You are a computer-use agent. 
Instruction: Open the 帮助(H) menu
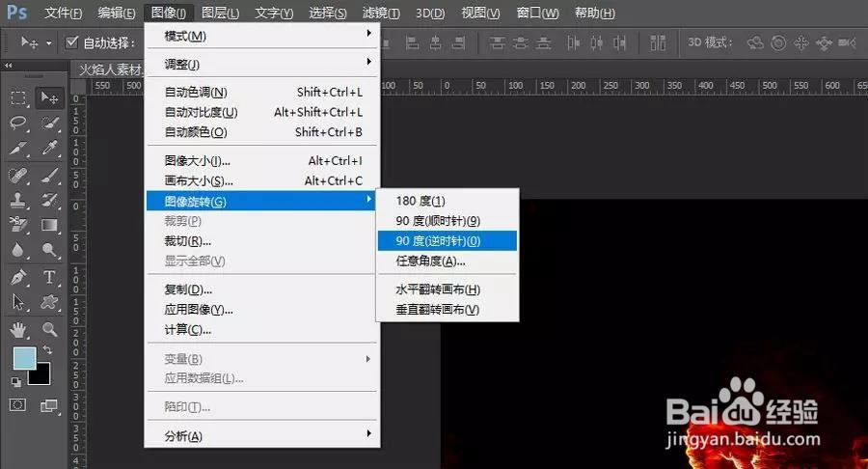[x=594, y=13]
